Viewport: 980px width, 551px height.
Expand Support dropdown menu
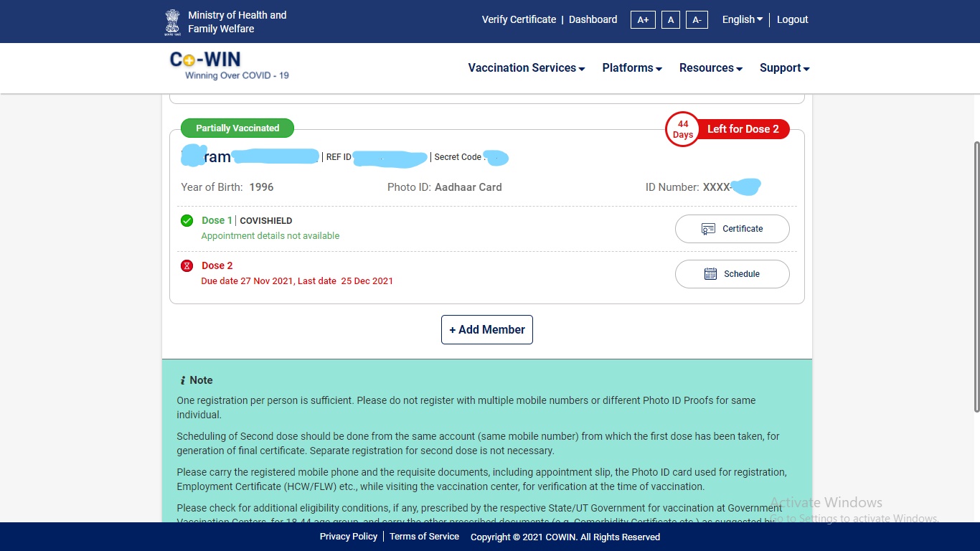point(785,67)
